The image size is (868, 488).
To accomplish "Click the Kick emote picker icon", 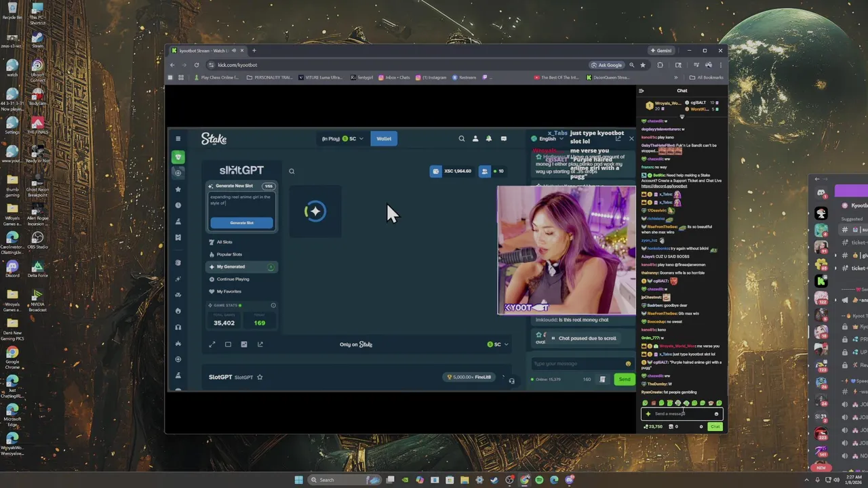I will [716, 413].
